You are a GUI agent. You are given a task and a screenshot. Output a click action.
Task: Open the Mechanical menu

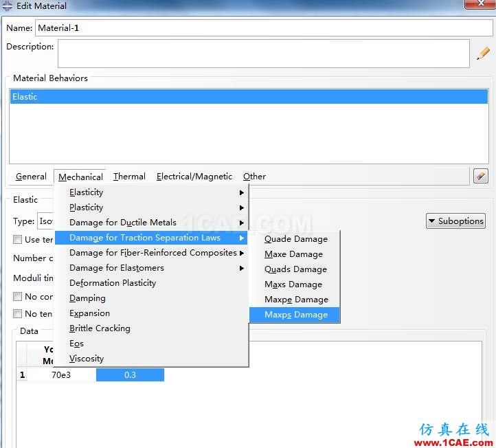pyautogui.click(x=80, y=177)
